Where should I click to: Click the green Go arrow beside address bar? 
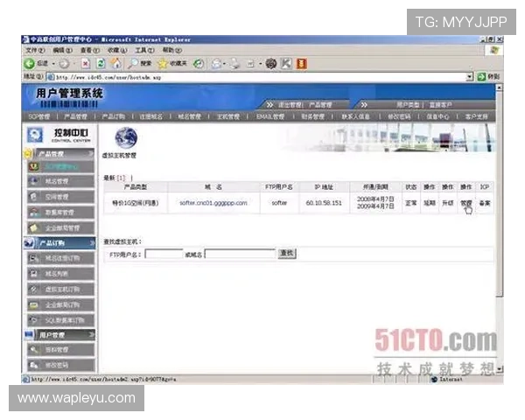pyautogui.click(x=481, y=77)
